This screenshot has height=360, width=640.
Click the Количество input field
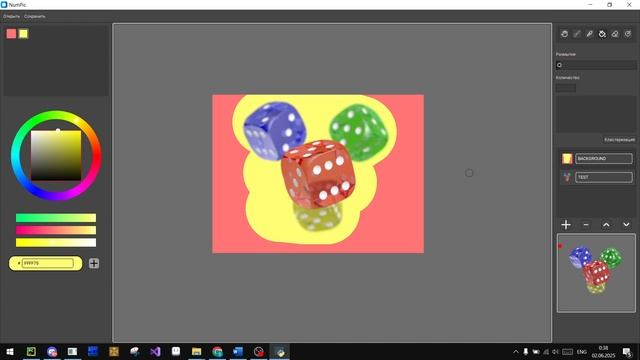tap(566, 88)
